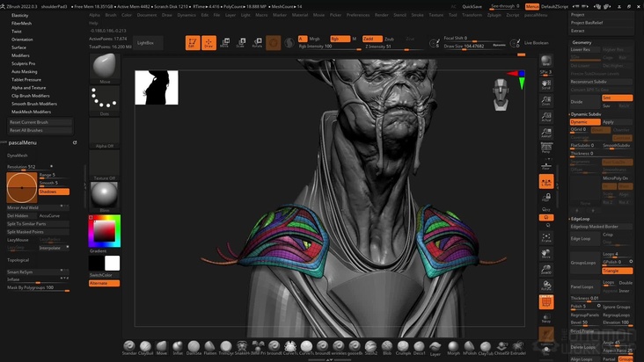Screen dimensions: 644x362
Task: Expand the FiberMesh brush submenu
Action: tap(21, 24)
